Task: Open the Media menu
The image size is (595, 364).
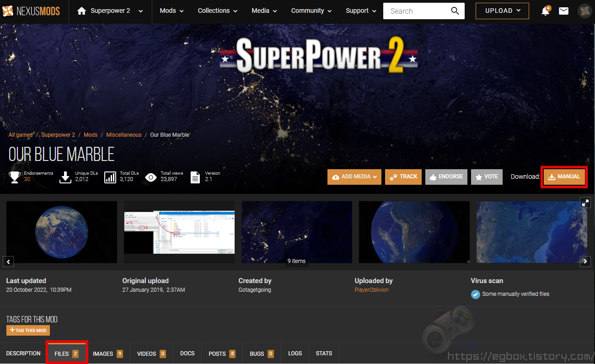Action: (x=264, y=11)
